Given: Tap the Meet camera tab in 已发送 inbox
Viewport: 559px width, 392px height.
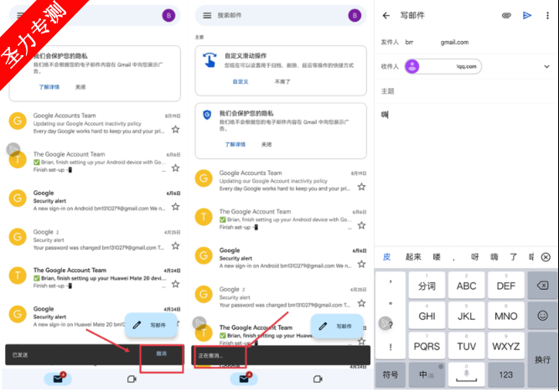Looking at the screenshot, I should point(132,379).
